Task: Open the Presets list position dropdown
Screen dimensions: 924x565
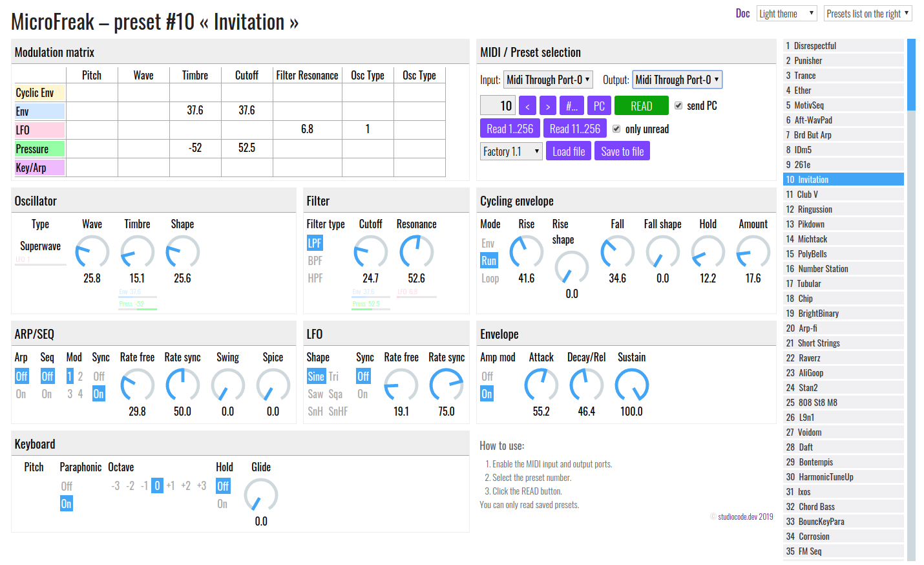Action: 868,13
